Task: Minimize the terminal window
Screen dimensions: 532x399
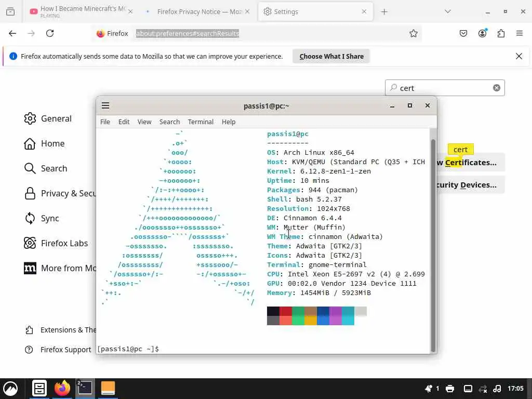Action: coord(392,106)
